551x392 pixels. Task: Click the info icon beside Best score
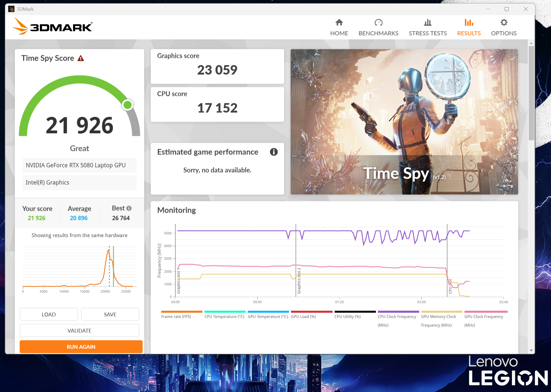(129, 208)
